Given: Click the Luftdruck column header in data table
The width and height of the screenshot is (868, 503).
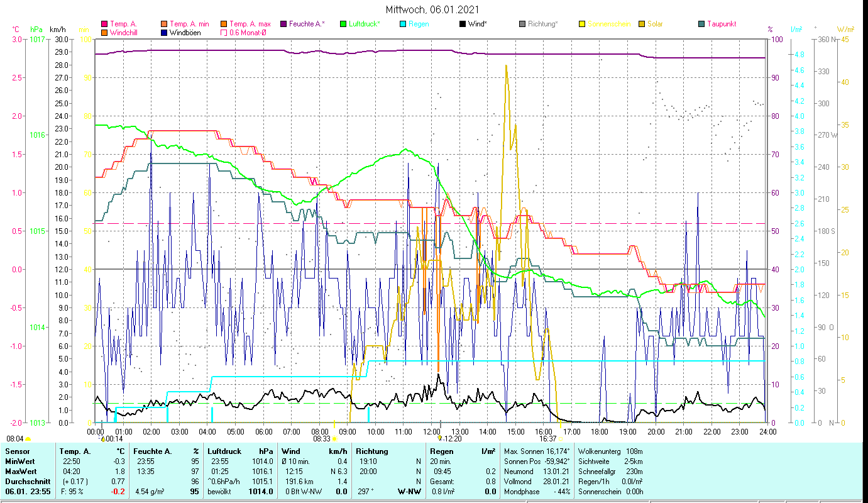Looking at the screenshot, I should pos(223,451).
